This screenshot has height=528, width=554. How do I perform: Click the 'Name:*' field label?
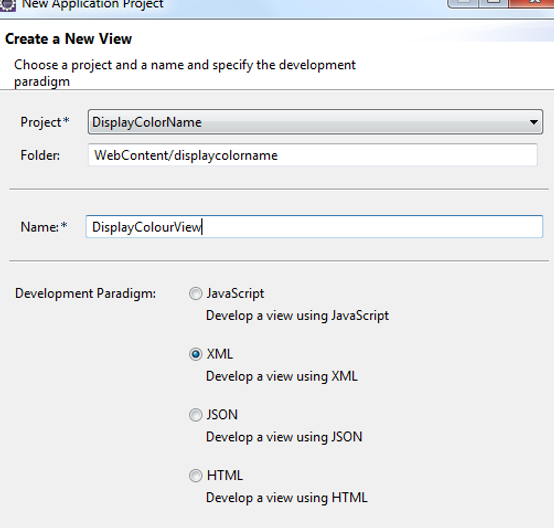[44, 227]
